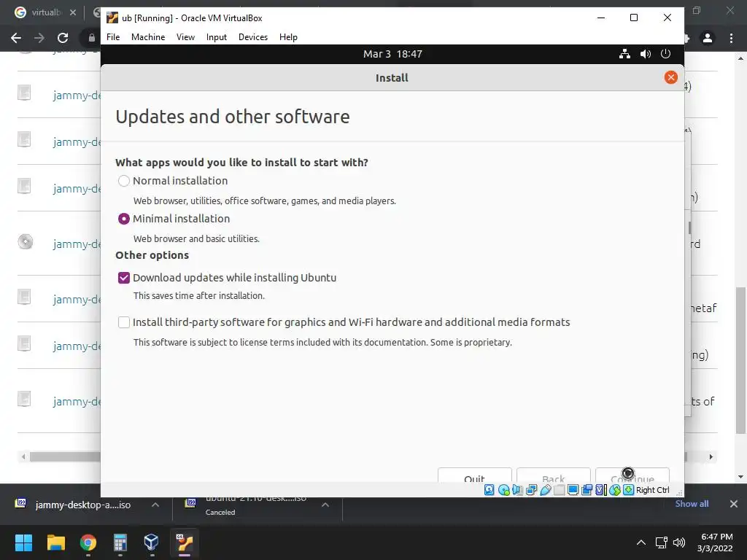
Task: Enable Install third-party software checkbox
Action: coord(124,322)
